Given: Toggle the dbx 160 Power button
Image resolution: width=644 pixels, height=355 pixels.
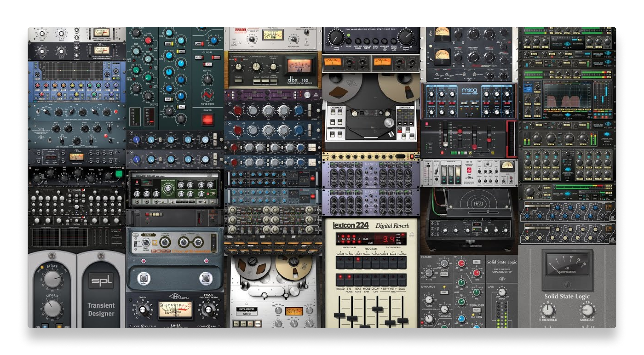Looking at the screenshot, I should point(238,80).
